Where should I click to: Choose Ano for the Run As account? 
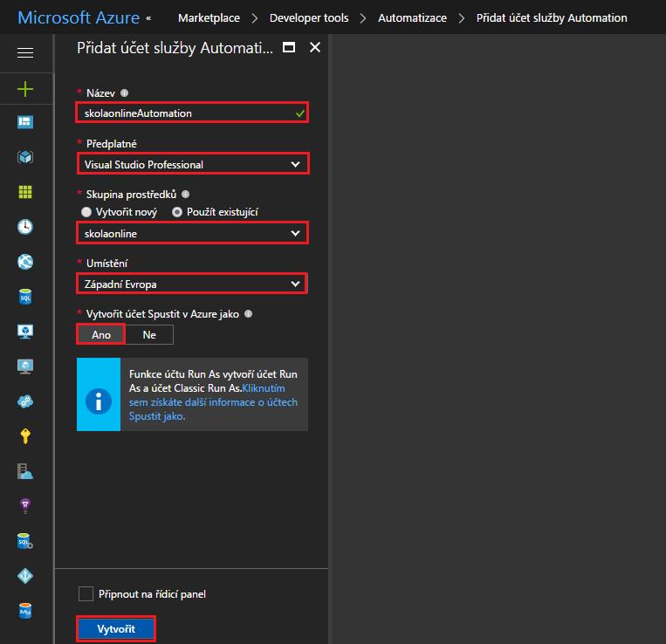[x=101, y=334]
